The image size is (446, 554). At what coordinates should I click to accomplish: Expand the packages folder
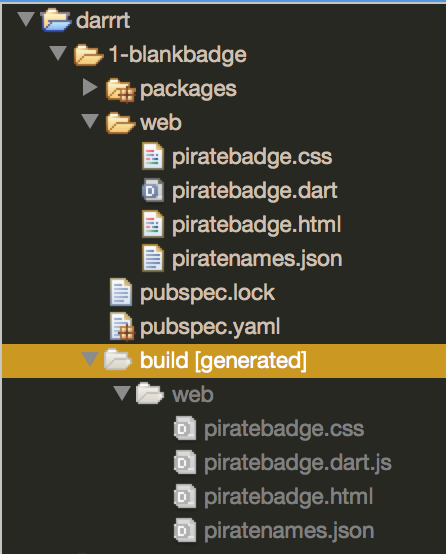pos(90,87)
